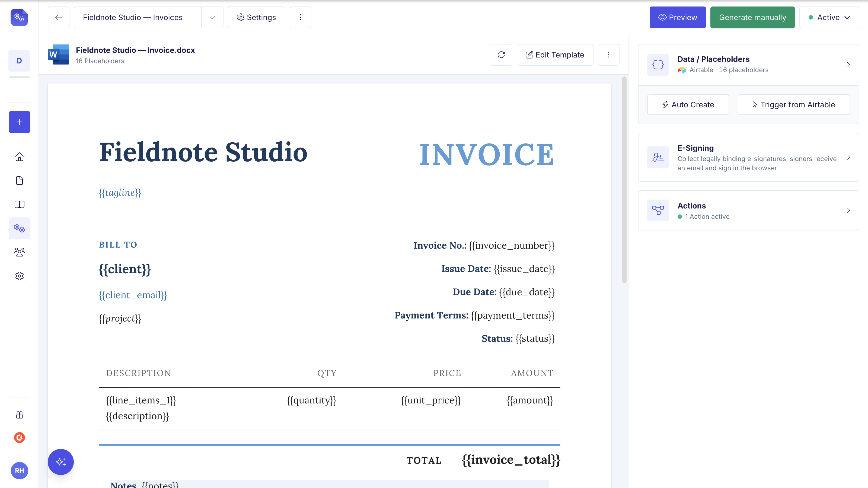The width and height of the screenshot is (868, 488).
Task: Click the {{line_items_1}} placeholder
Action: [x=141, y=400]
